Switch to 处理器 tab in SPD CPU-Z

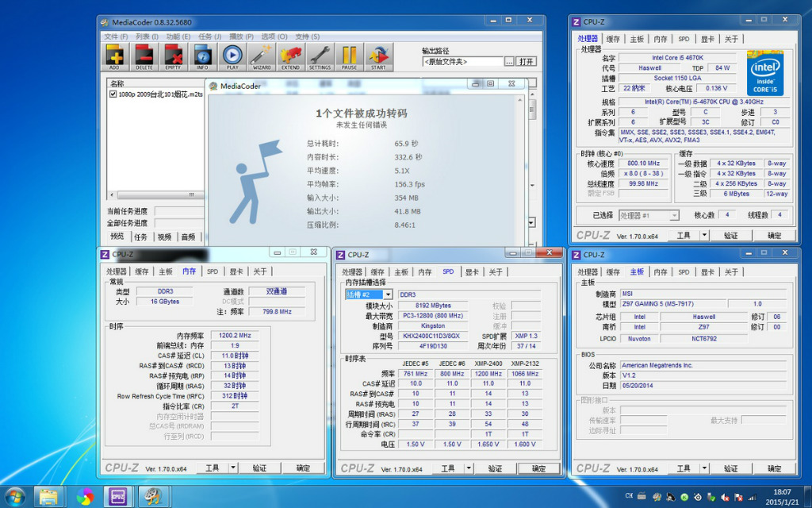pyautogui.click(x=351, y=271)
